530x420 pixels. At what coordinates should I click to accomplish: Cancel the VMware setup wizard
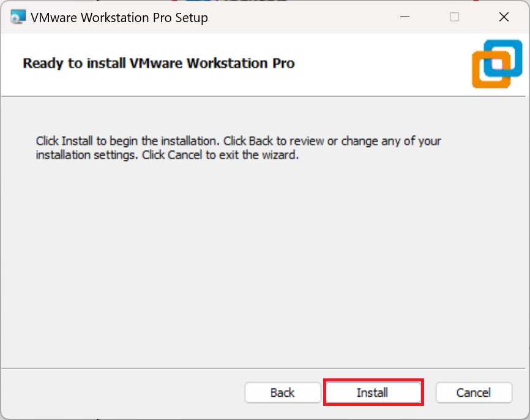pos(474,392)
